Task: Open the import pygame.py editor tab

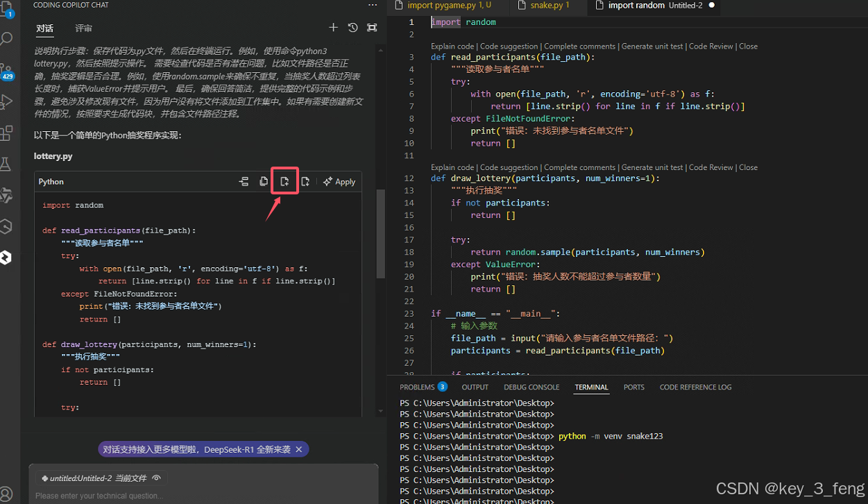Action: [x=449, y=6]
